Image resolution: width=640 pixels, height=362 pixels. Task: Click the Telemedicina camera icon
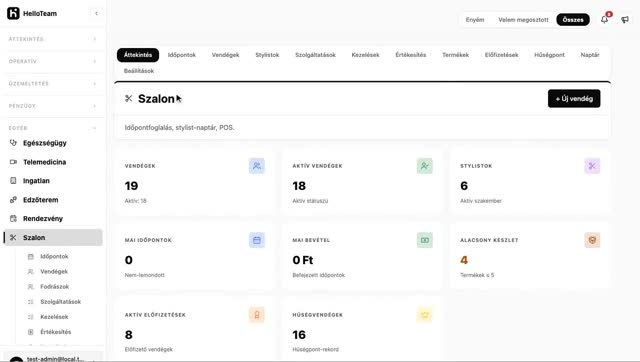coord(13,162)
